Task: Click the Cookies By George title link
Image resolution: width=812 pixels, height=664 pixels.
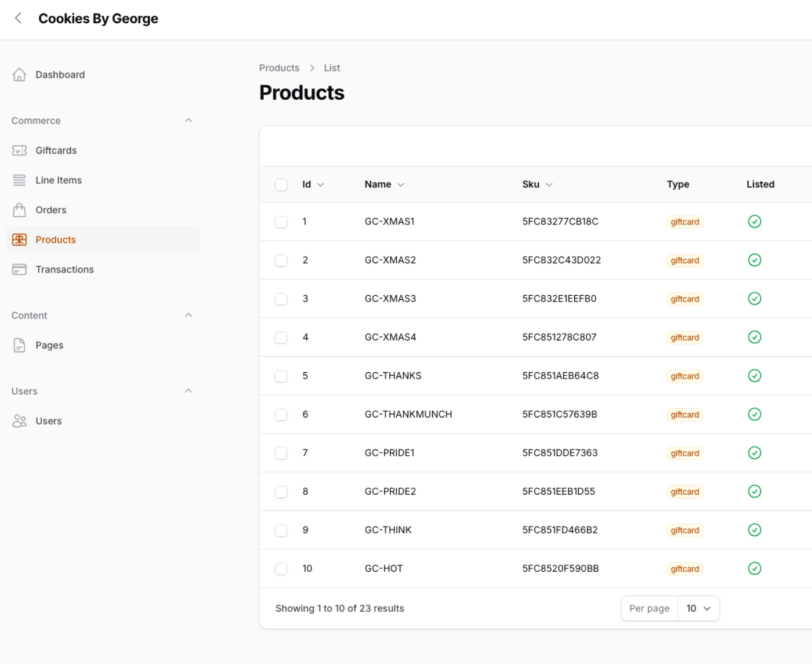Action: pos(98,18)
